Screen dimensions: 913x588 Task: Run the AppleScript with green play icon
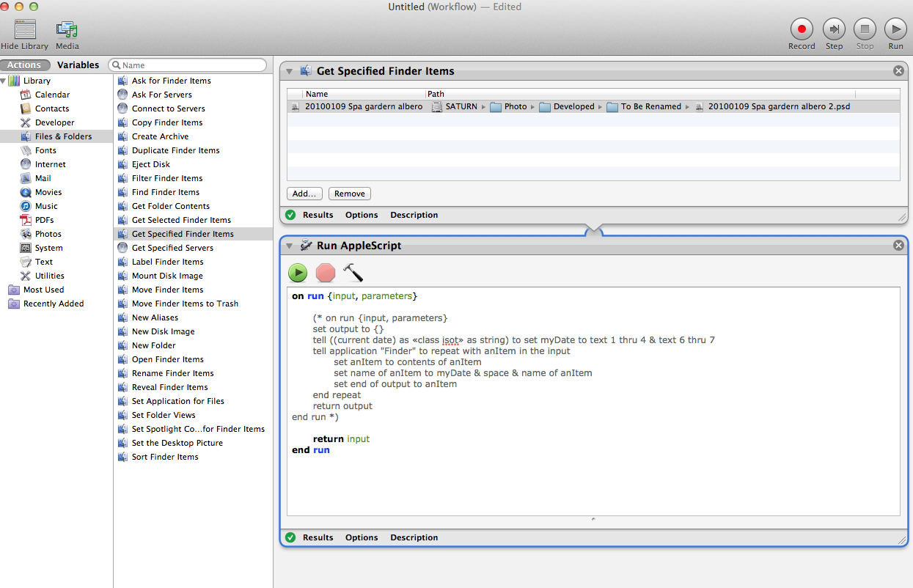[298, 273]
